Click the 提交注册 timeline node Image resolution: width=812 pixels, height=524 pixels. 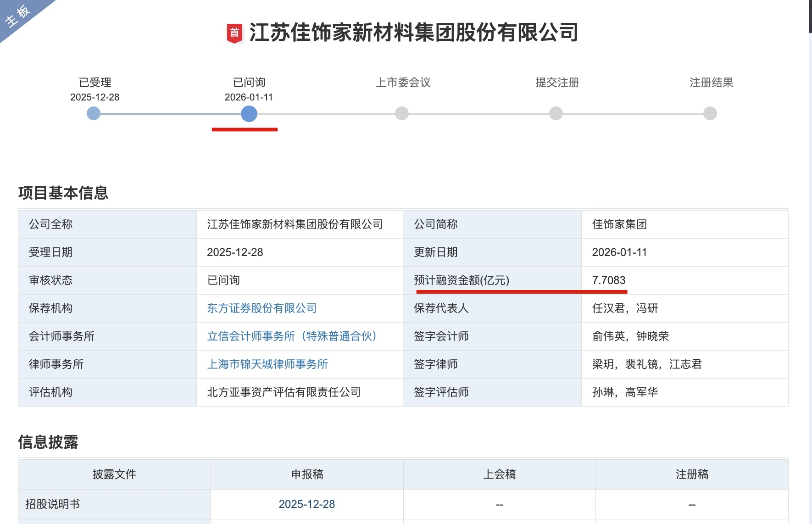point(556,113)
